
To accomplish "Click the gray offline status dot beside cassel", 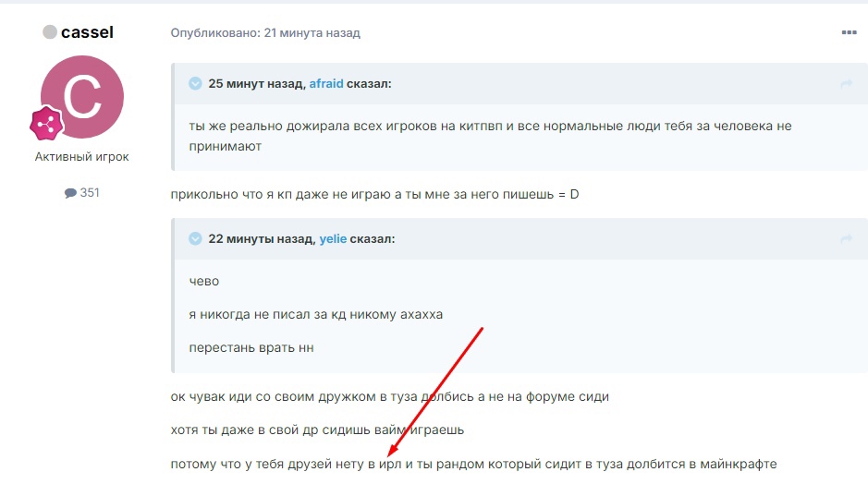I will [x=49, y=32].
